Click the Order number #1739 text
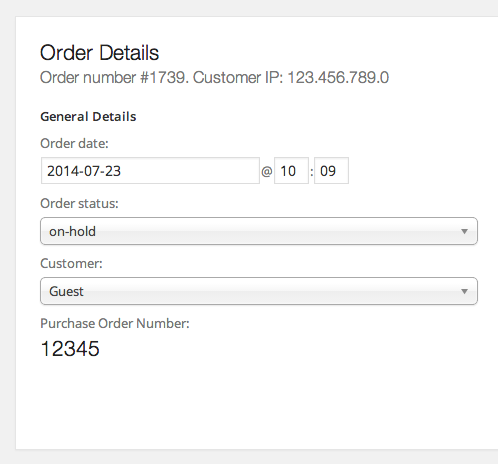The height and width of the screenshot is (464, 498). (x=114, y=78)
